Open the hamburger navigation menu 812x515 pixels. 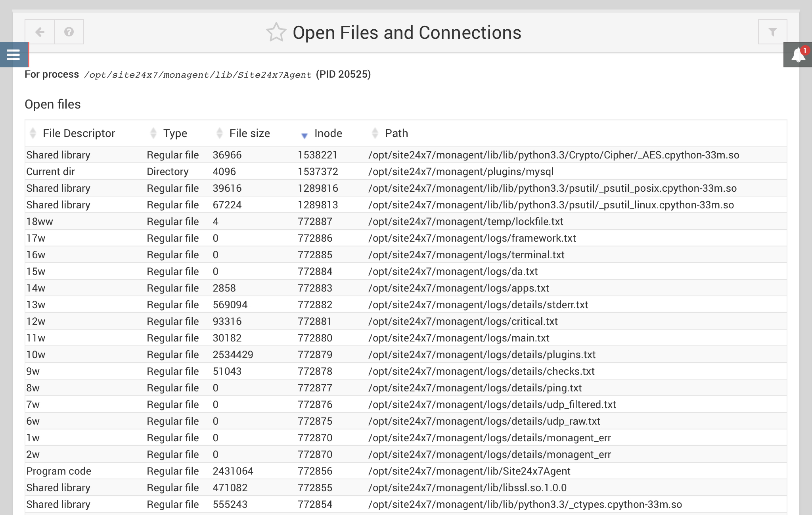[13, 55]
